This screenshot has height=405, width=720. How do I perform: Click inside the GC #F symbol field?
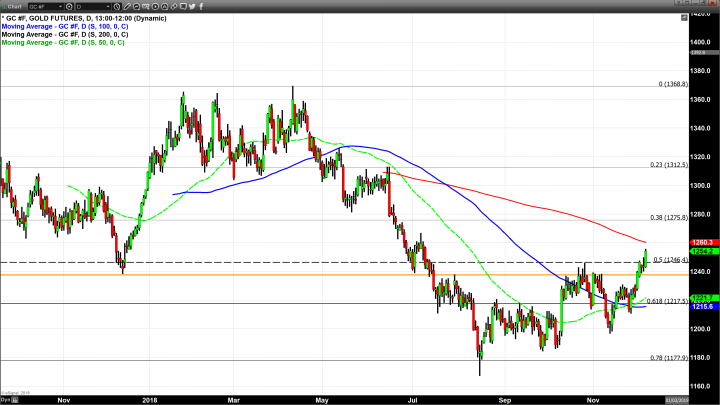click(x=40, y=6)
